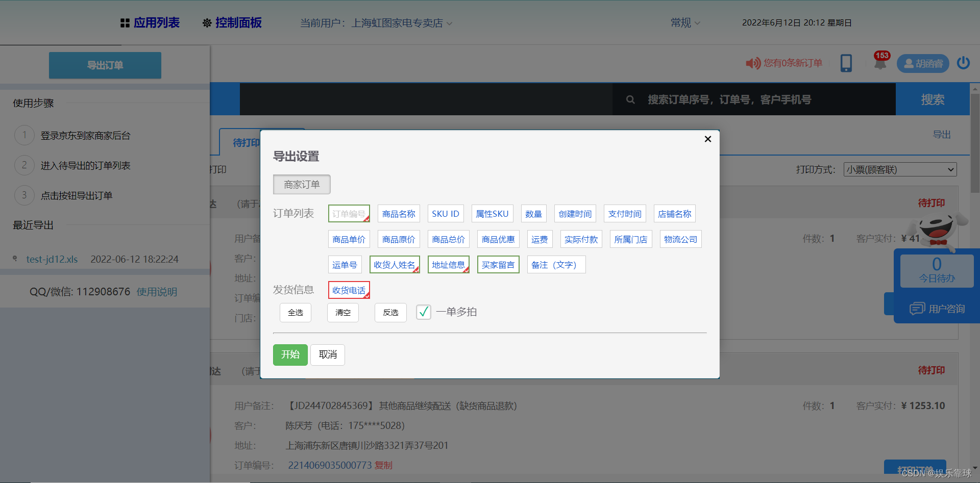Toggle the 买家留言 field selection
Viewport: 980px width, 483px height.
tap(498, 265)
